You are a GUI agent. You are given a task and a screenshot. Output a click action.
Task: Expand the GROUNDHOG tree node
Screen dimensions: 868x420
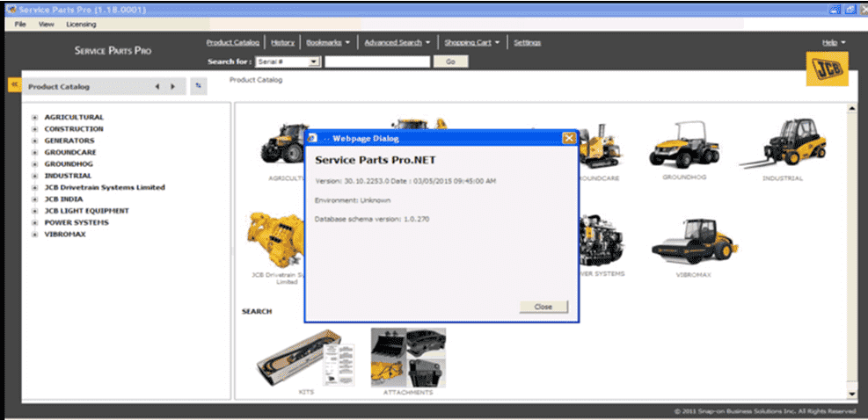34,164
